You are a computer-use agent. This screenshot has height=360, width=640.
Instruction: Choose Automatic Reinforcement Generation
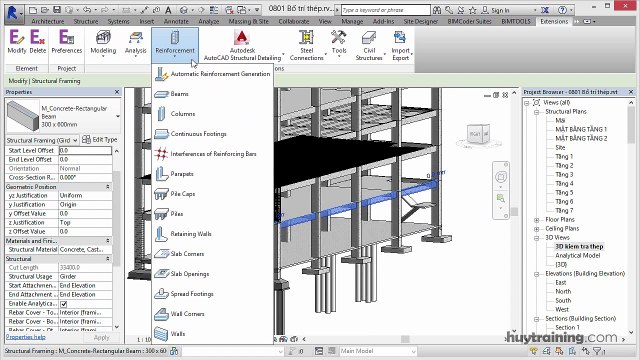(x=212, y=74)
